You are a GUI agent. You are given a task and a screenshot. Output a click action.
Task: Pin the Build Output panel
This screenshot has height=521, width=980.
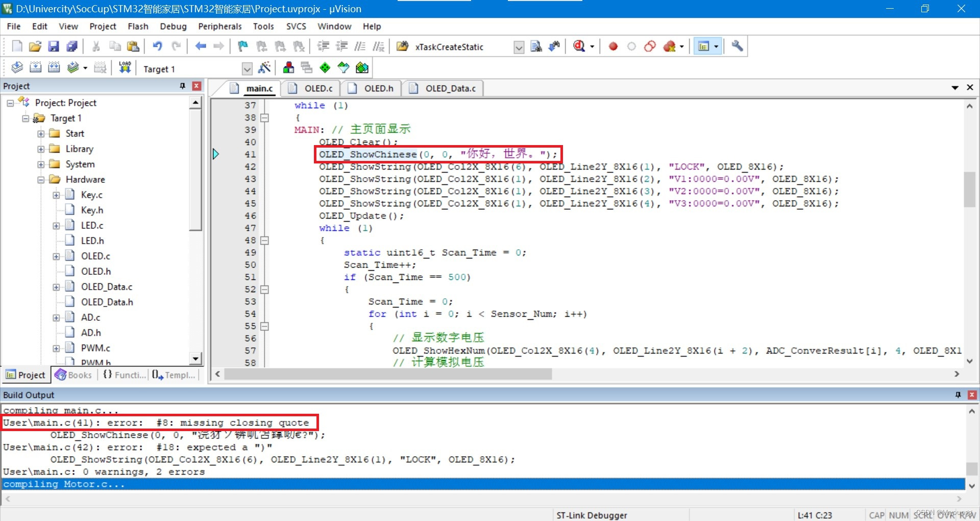click(x=958, y=394)
